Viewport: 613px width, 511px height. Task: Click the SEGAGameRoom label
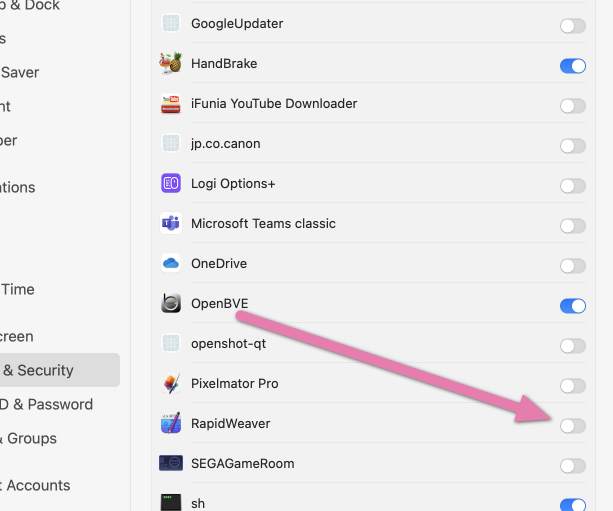pos(242,463)
